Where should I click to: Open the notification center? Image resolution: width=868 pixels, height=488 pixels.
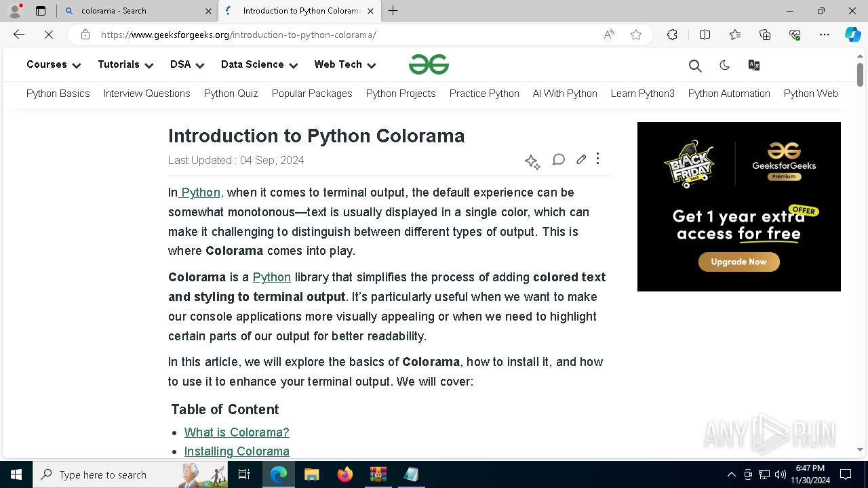click(x=846, y=474)
